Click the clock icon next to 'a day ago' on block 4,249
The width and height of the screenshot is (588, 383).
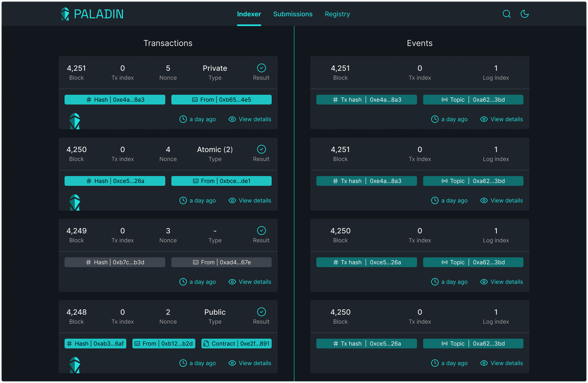(x=183, y=281)
